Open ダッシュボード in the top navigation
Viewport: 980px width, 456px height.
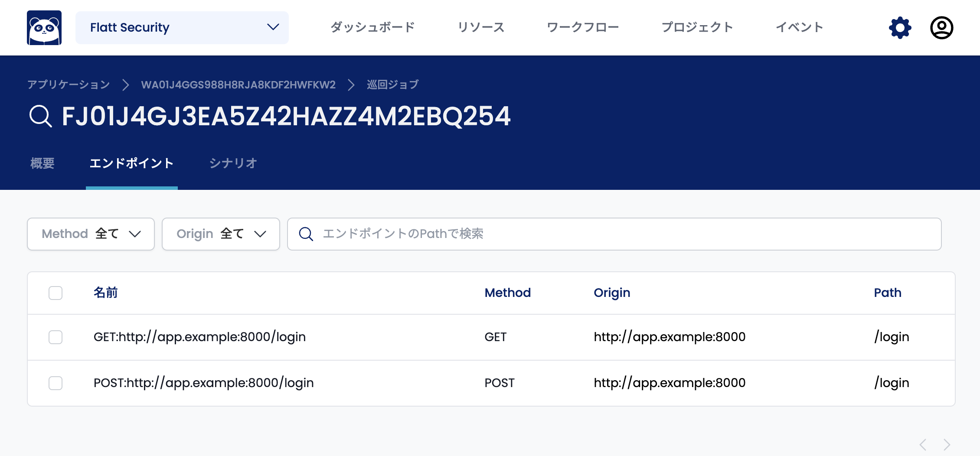coord(372,27)
